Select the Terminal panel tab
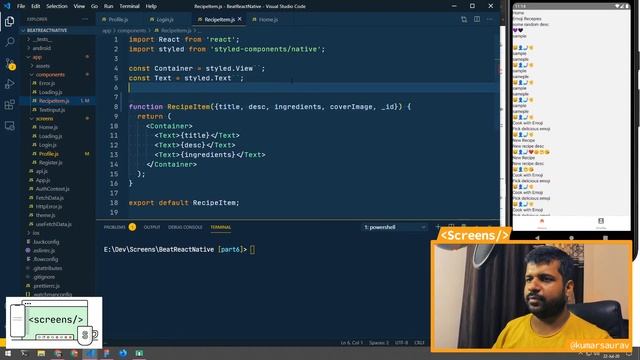This screenshot has width=640, height=360. click(221, 227)
